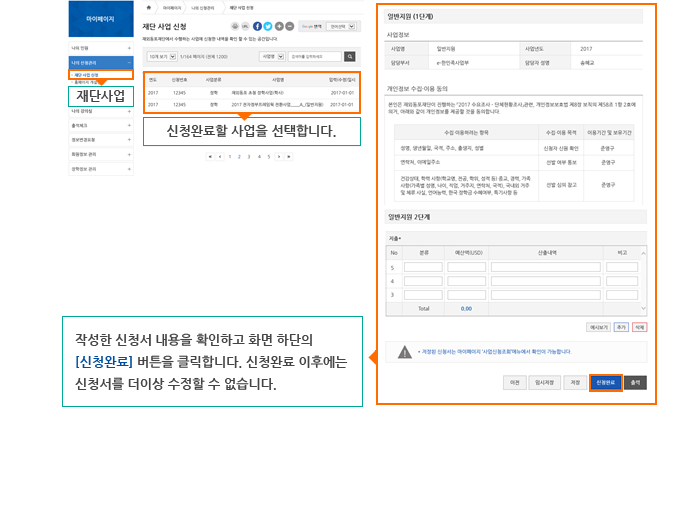Go to page 5 in pagination
Image resolution: width=700 pixels, height=516 pixels.
269,157
